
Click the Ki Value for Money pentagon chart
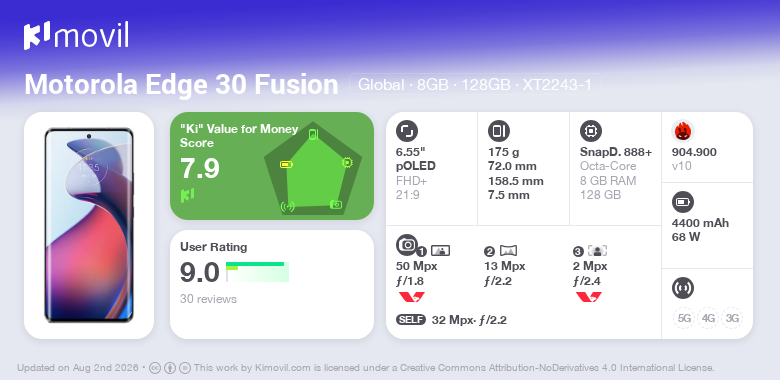click(x=312, y=168)
